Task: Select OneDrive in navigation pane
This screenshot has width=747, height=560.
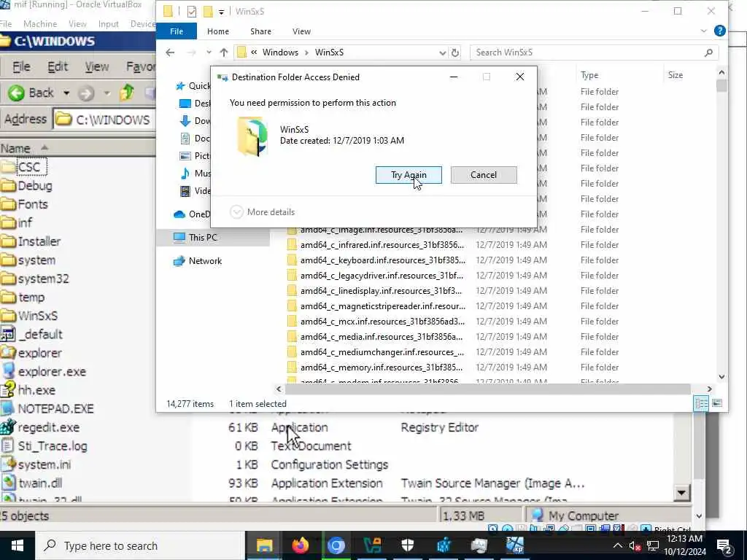Action: click(x=192, y=214)
